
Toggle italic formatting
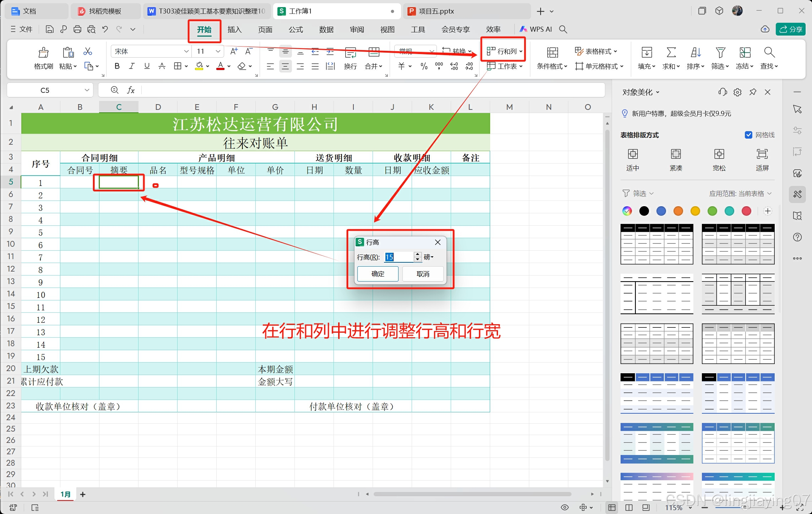[132, 66]
